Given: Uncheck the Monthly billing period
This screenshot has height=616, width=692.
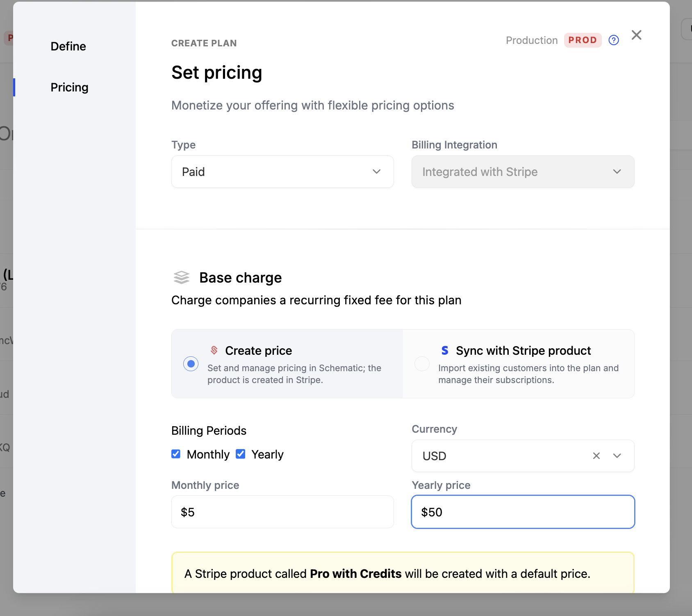Looking at the screenshot, I should 176,454.
